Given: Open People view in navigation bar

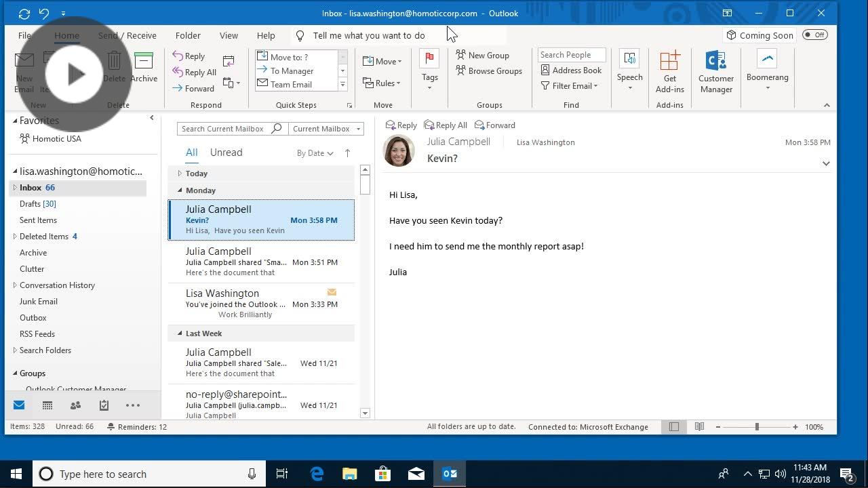Looking at the screenshot, I should pyautogui.click(x=75, y=405).
